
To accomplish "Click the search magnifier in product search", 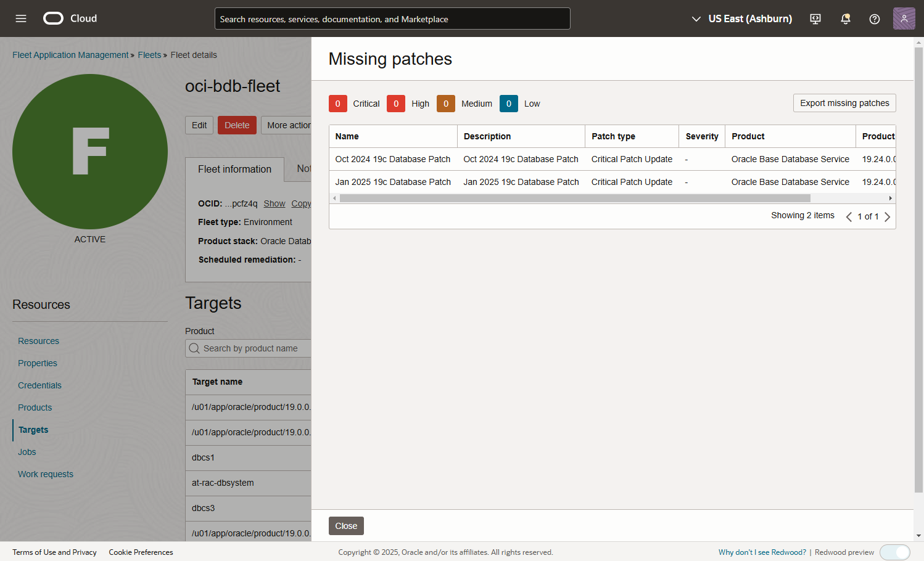I will (x=194, y=348).
